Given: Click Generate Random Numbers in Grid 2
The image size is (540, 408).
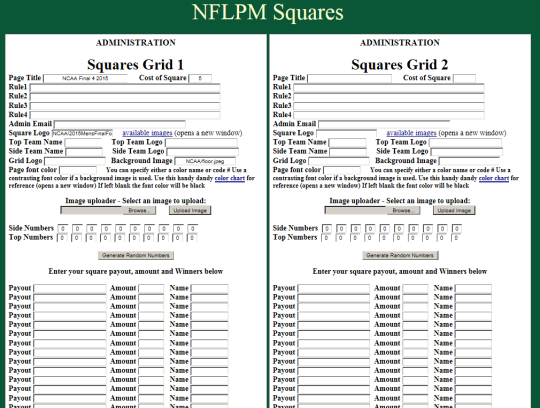Looking at the screenshot, I should click(x=400, y=255).
